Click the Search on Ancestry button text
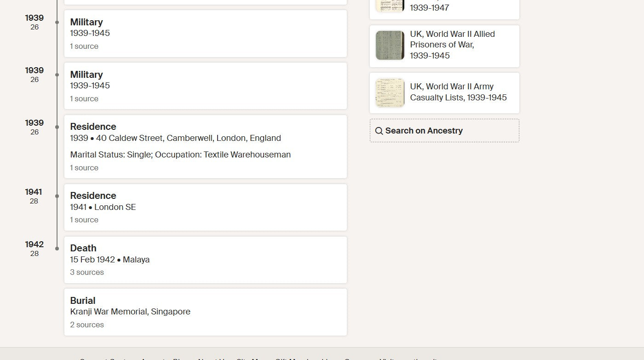 coord(424,131)
